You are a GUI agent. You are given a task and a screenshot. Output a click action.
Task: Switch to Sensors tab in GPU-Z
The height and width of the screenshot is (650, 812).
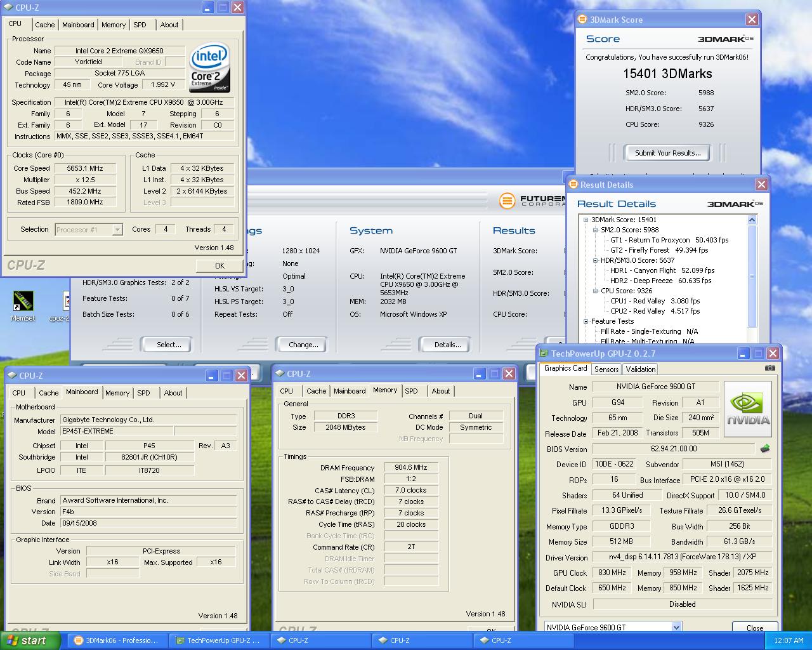[x=606, y=369]
